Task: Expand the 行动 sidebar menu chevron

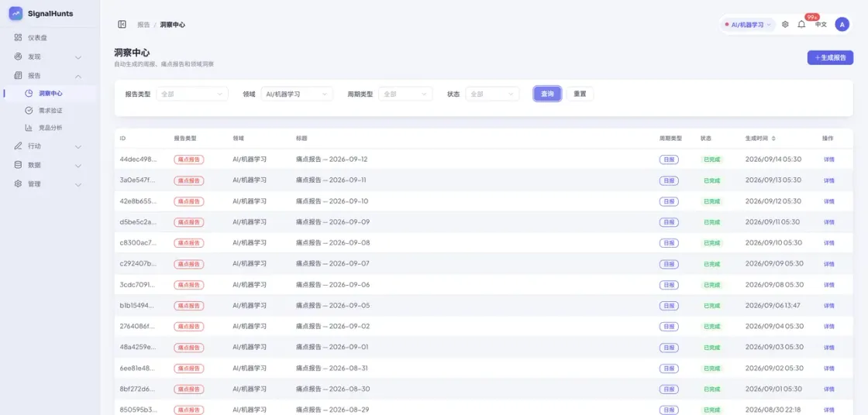Action: [78, 146]
